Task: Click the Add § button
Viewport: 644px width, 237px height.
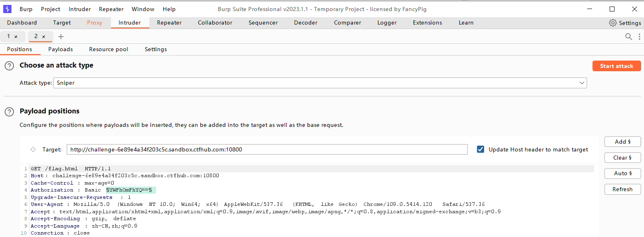Action: point(623,142)
